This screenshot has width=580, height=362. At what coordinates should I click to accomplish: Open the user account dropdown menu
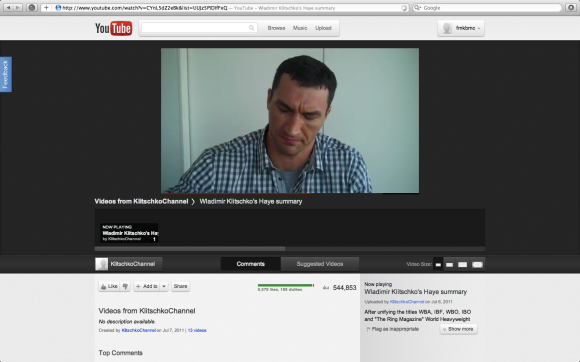(461, 28)
